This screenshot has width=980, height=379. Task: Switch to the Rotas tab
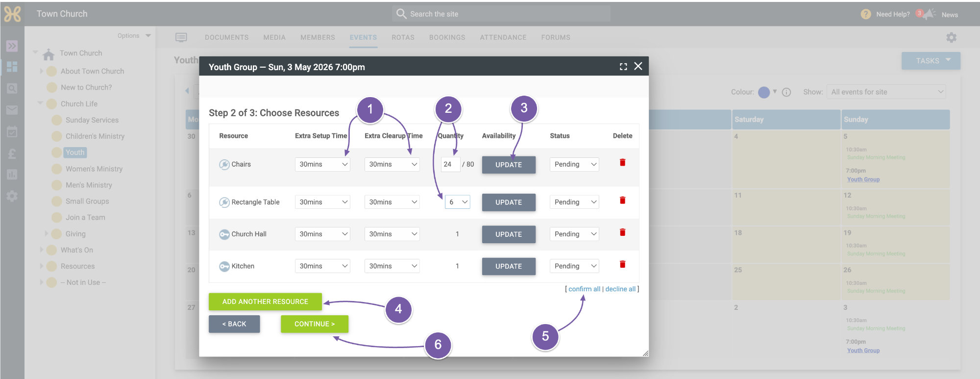coord(403,37)
